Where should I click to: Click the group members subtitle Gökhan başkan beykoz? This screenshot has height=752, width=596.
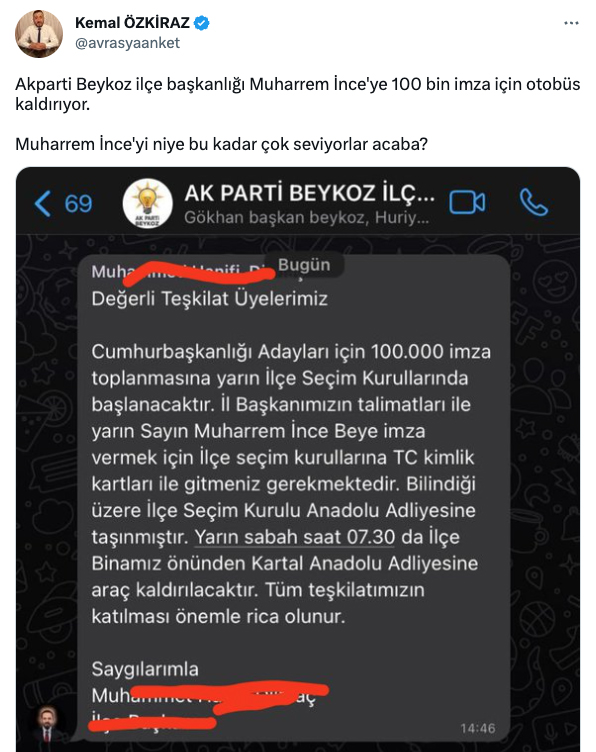pyautogui.click(x=306, y=218)
